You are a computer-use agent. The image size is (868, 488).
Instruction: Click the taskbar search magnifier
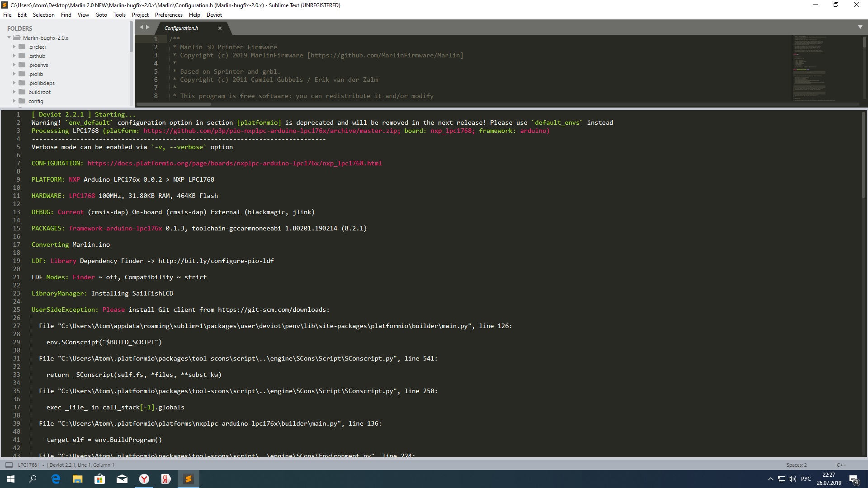coord(33,479)
